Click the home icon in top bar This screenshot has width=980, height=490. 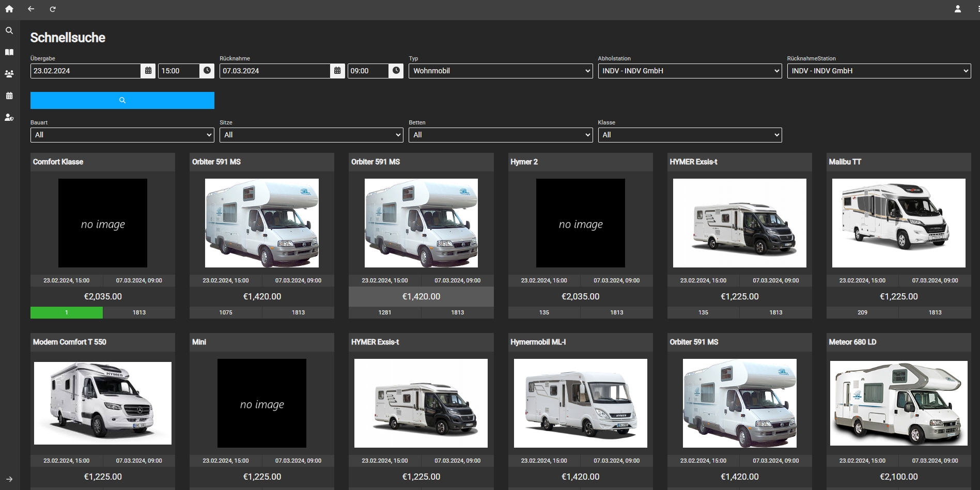(9, 9)
